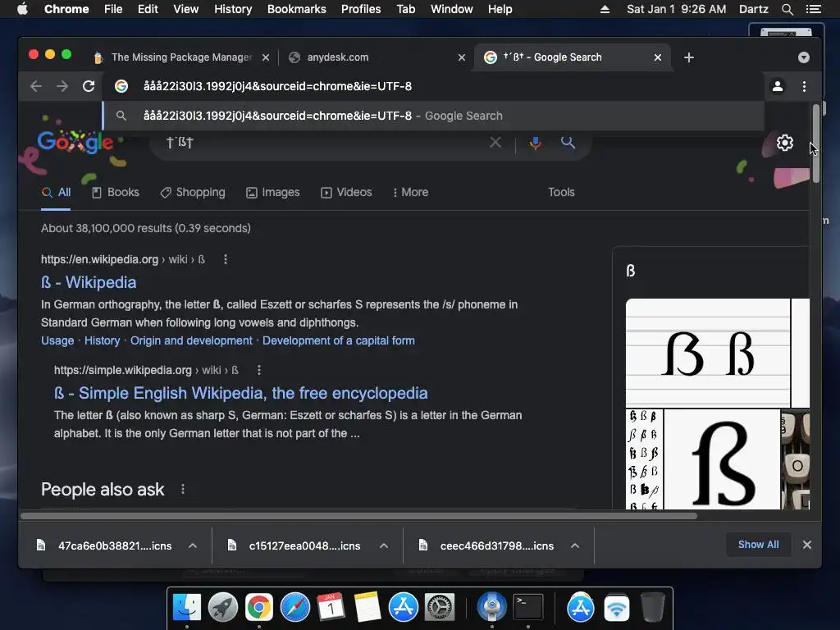Image resolution: width=840 pixels, height=630 pixels.
Task: Open the Chrome profile avatar icon
Action: (x=778, y=86)
